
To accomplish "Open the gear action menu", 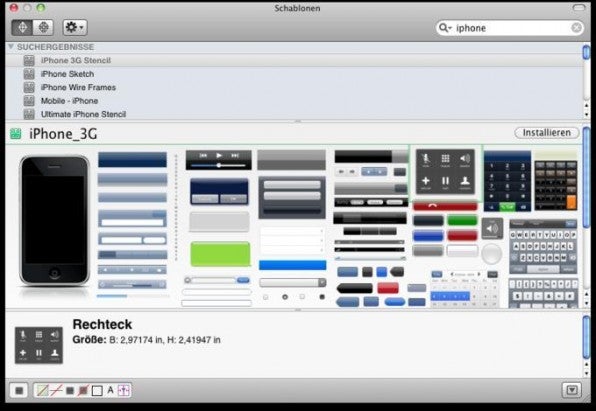I will [75, 27].
